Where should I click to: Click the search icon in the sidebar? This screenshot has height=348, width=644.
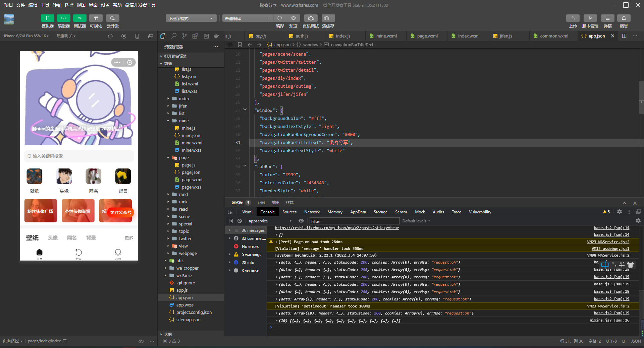tap(174, 36)
